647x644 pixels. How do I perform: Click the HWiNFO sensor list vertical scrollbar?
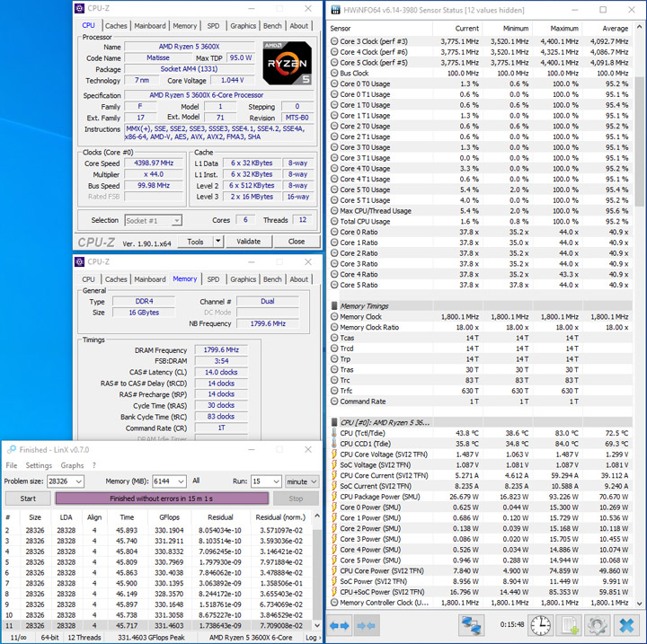639,140
